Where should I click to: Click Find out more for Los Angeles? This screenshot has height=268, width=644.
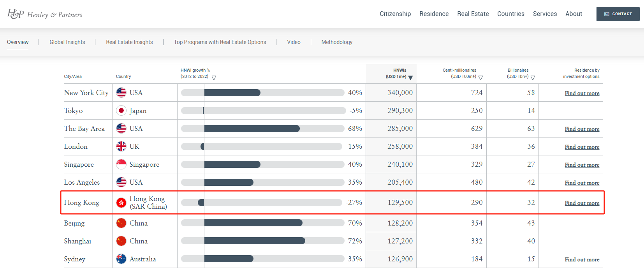[x=582, y=183]
